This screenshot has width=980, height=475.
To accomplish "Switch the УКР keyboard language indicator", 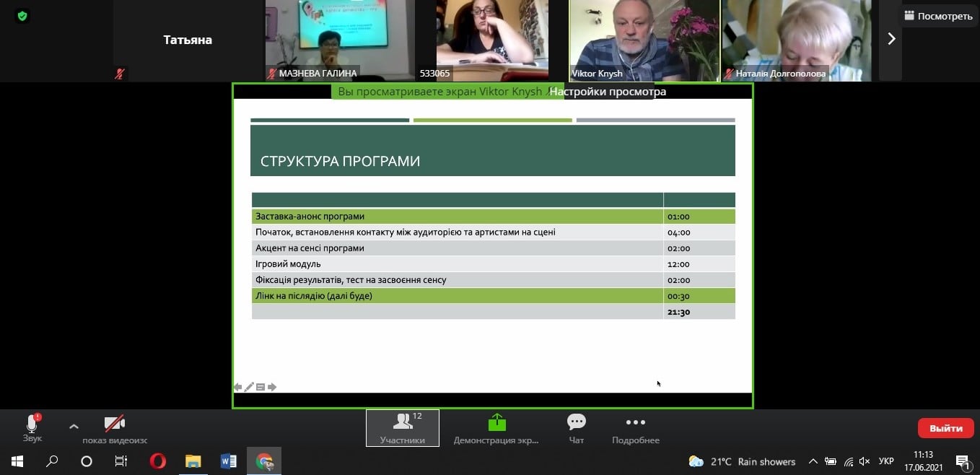I will 886,461.
